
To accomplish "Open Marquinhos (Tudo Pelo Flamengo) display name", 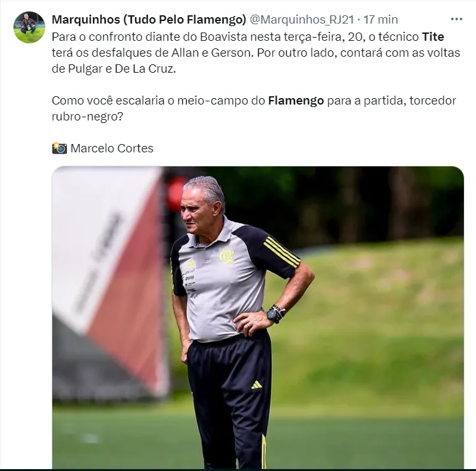I will point(148,20).
